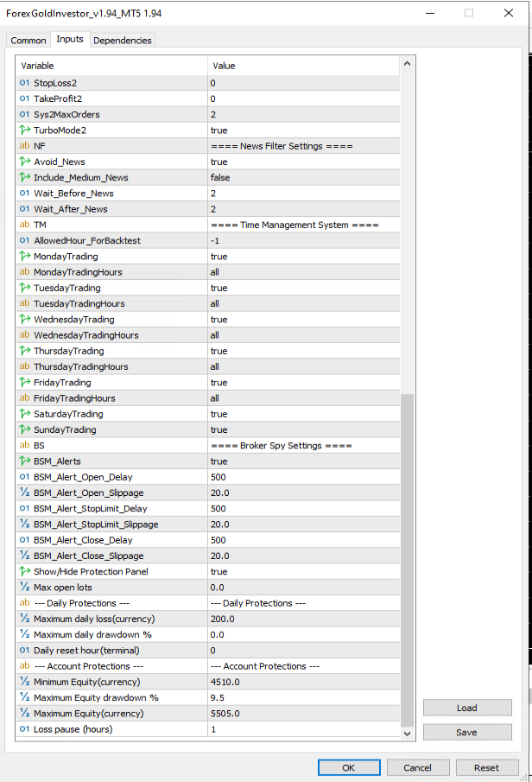
Task: Click the Reset button
Action: point(486,767)
